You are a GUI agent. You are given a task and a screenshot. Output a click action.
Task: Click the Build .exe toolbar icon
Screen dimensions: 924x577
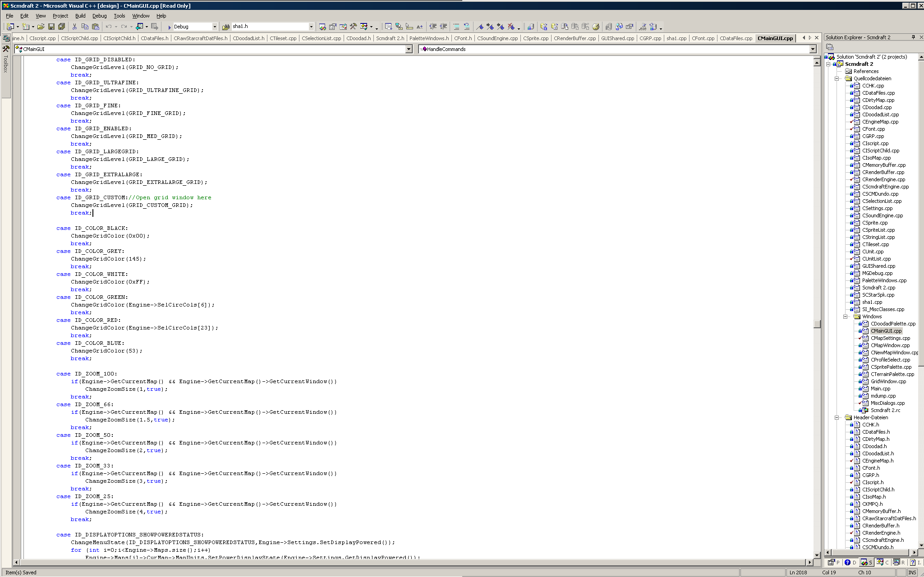pos(642,27)
